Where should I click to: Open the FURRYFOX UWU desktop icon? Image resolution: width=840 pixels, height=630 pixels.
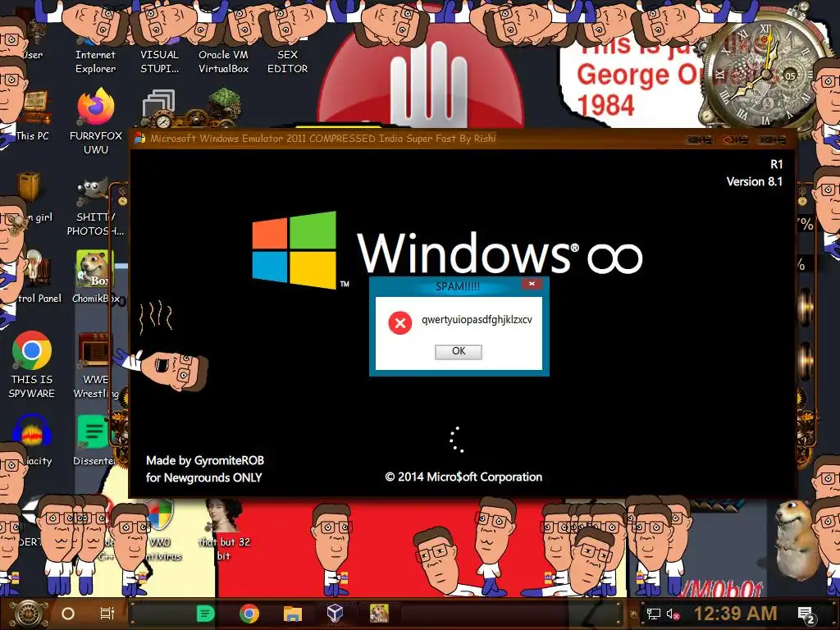(x=96, y=122)
